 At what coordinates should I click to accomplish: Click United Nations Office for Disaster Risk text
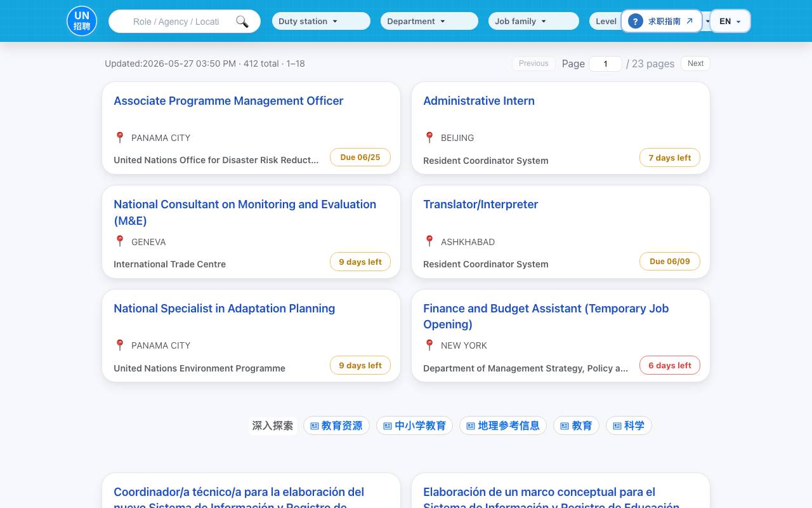(216, 160)
